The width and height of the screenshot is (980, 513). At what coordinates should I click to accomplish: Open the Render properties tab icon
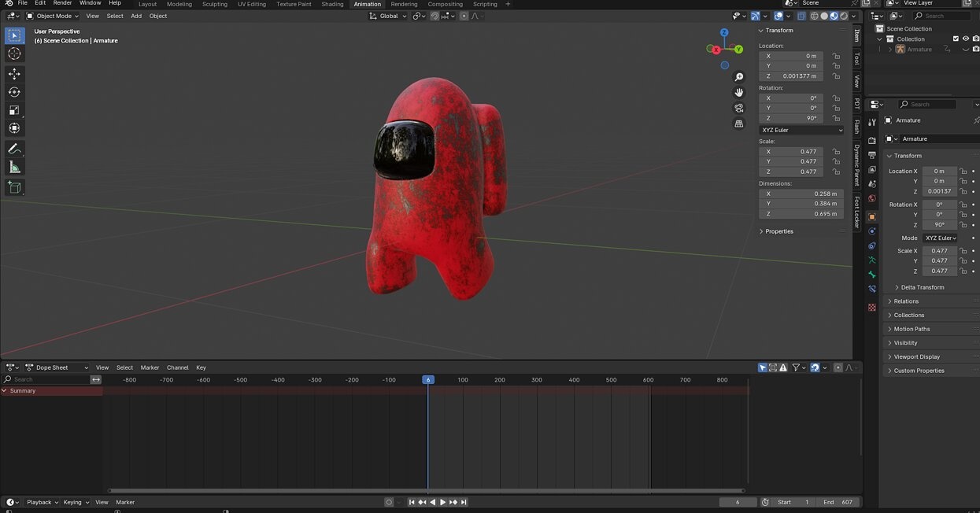tap(871, 141)
